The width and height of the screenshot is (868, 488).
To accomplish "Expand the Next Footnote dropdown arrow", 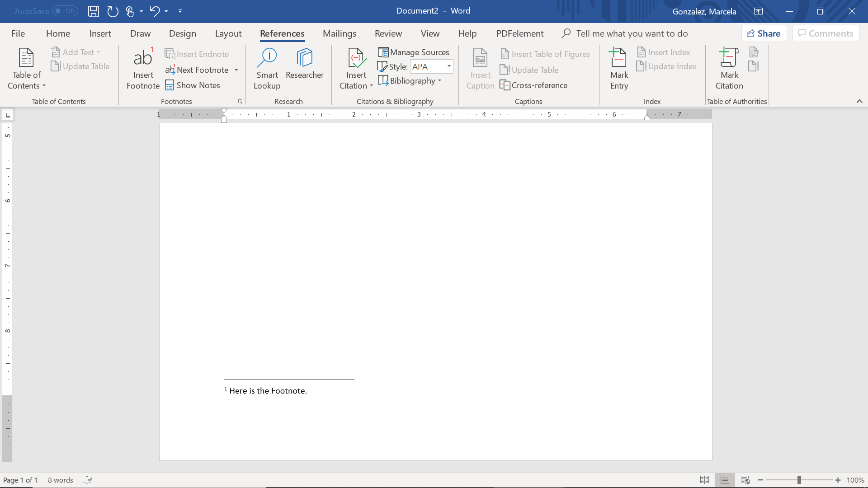I will [237, 69].
